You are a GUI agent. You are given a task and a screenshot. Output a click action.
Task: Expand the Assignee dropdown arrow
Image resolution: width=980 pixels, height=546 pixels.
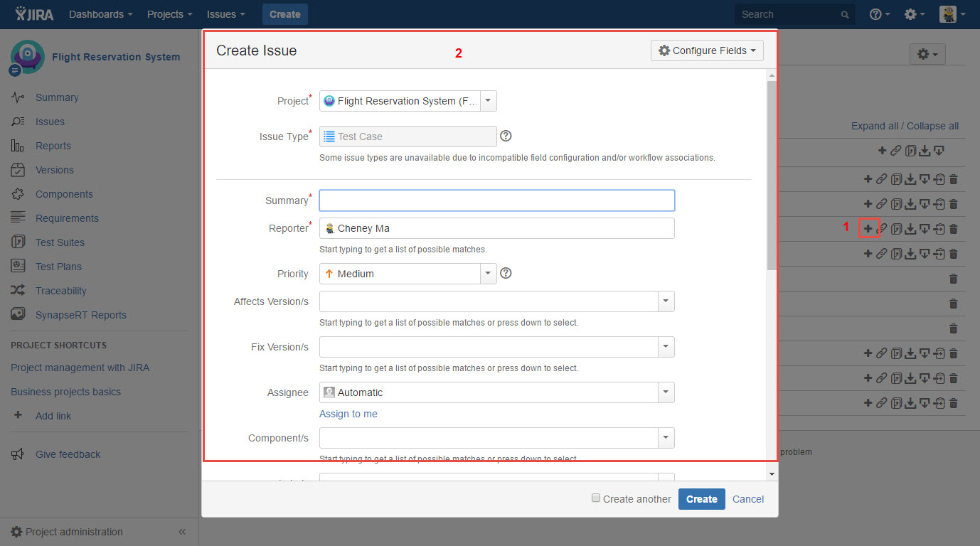666,392
